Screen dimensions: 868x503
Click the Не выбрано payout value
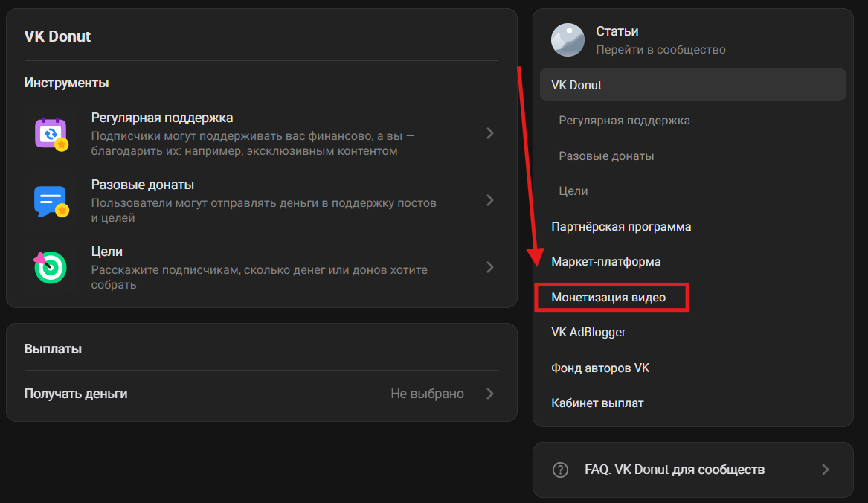[x=427, y=394]
